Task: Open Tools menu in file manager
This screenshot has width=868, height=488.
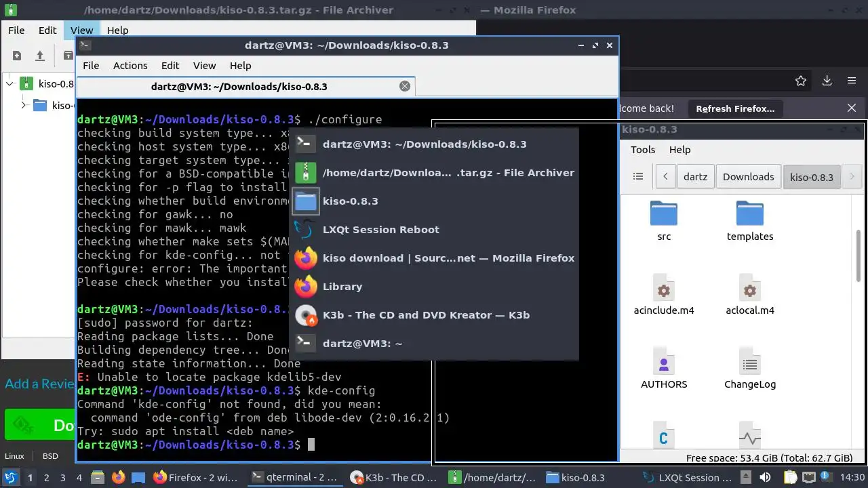Action: 643,150
